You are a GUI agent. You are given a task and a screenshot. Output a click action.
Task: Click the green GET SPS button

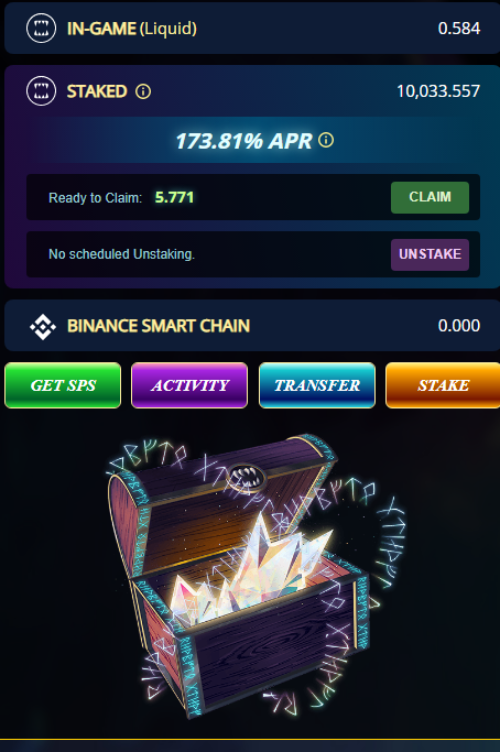[63, 385]
